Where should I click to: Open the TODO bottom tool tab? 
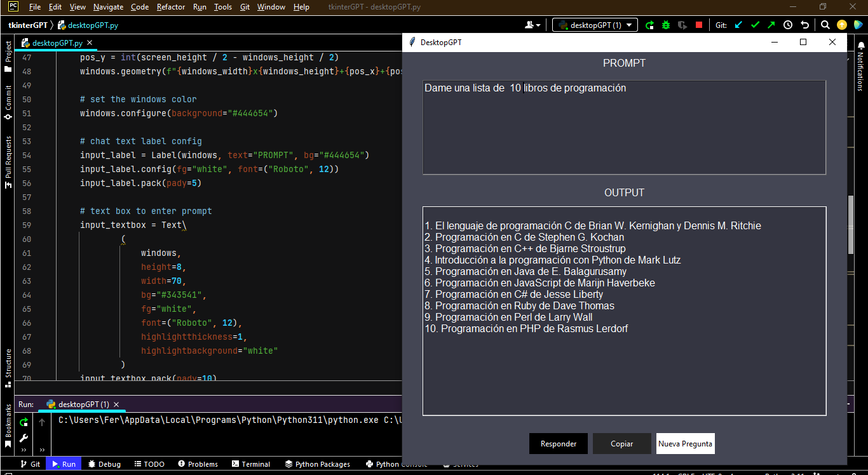click(149, 464)
